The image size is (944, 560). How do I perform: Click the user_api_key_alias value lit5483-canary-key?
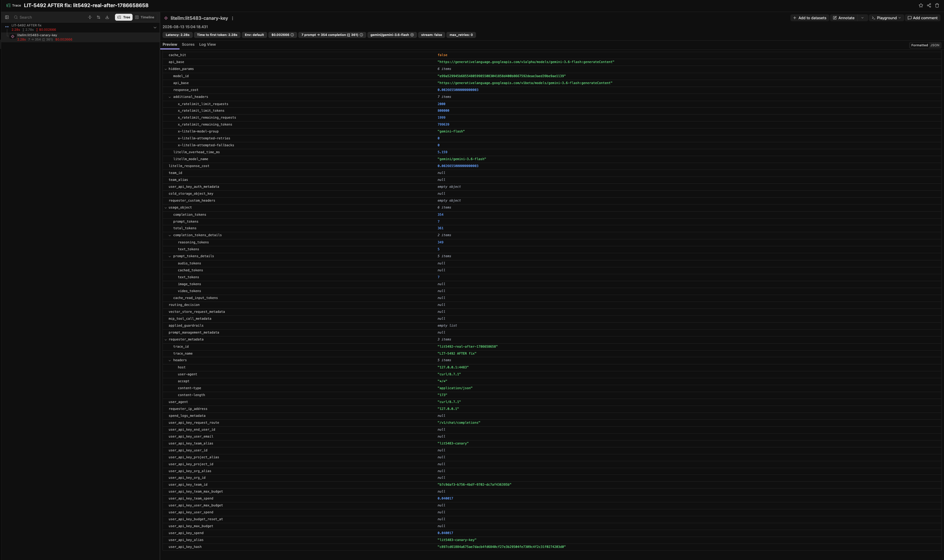(457, 540)
